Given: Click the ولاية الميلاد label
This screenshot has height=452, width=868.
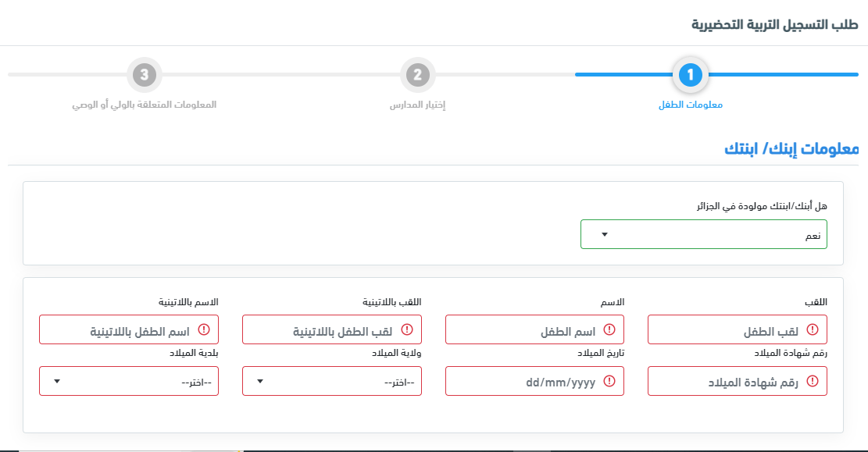Looking at the screenshot, I should (396, 353).
